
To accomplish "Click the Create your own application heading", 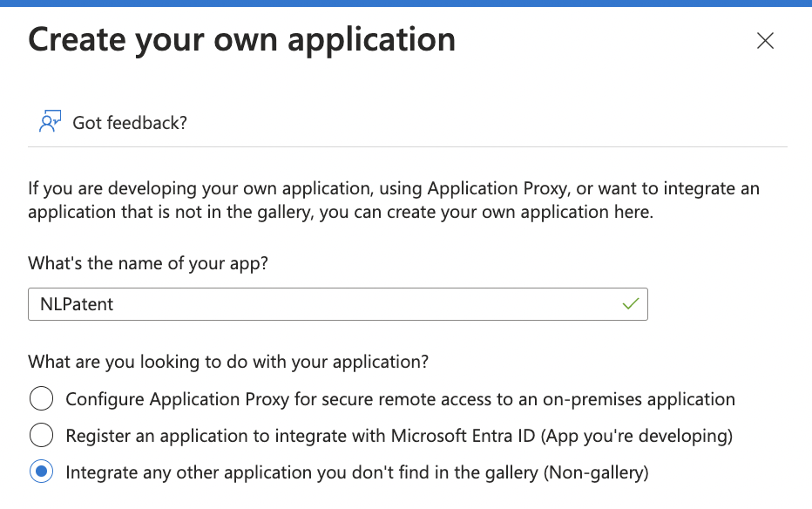I will click(x=242, y=40).
